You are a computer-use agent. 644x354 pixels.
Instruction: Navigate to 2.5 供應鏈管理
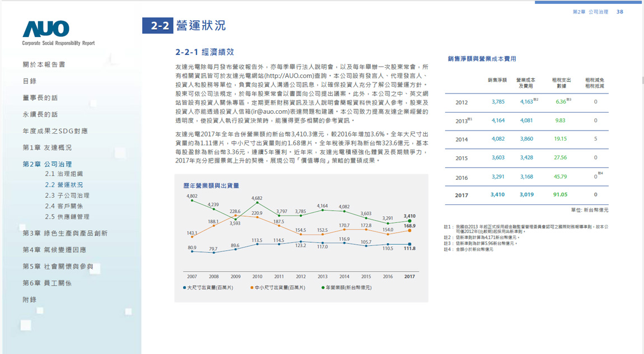(67, 217)
